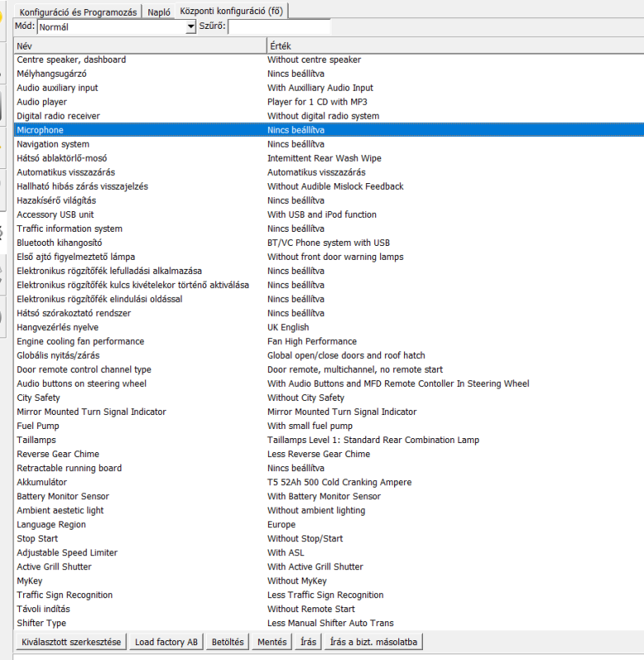Select the Mélyhangsugárzó row

329,73
